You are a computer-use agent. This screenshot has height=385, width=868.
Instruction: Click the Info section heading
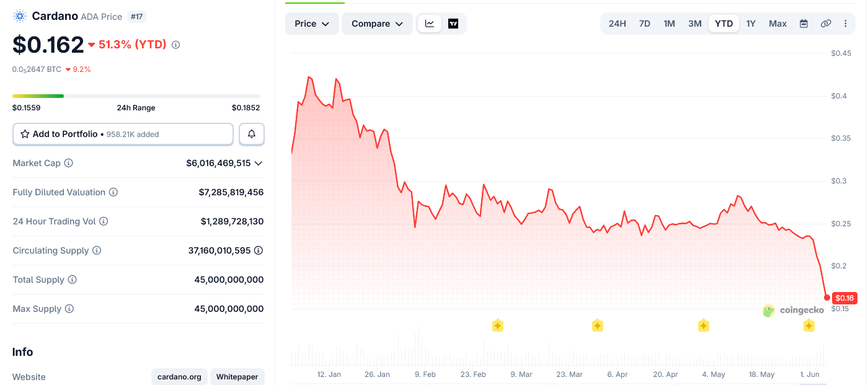point(23,352)
